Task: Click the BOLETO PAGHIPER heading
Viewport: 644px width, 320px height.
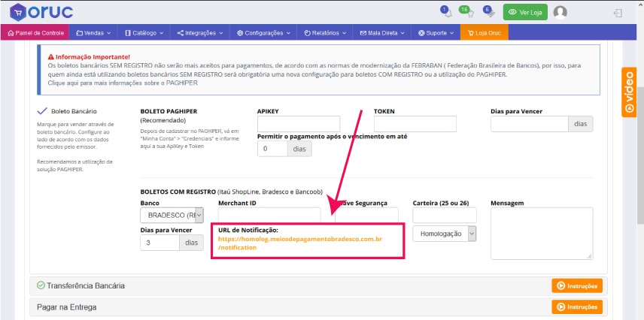Action: (169, 111)
